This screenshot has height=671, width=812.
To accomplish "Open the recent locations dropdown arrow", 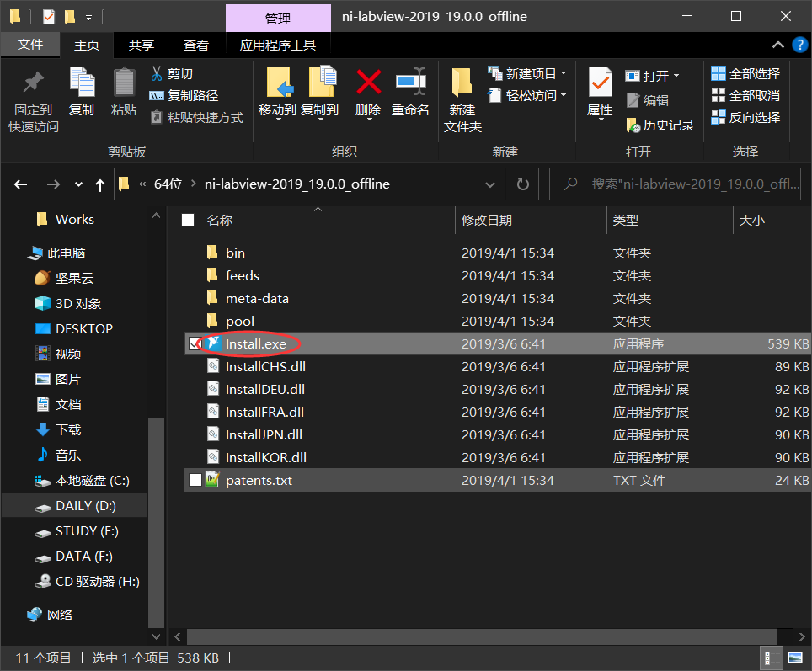I will (78, 184).
